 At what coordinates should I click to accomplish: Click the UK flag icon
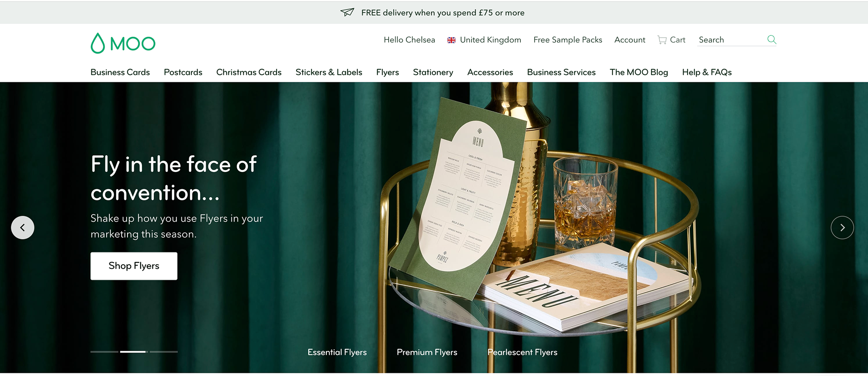point(451,40)
